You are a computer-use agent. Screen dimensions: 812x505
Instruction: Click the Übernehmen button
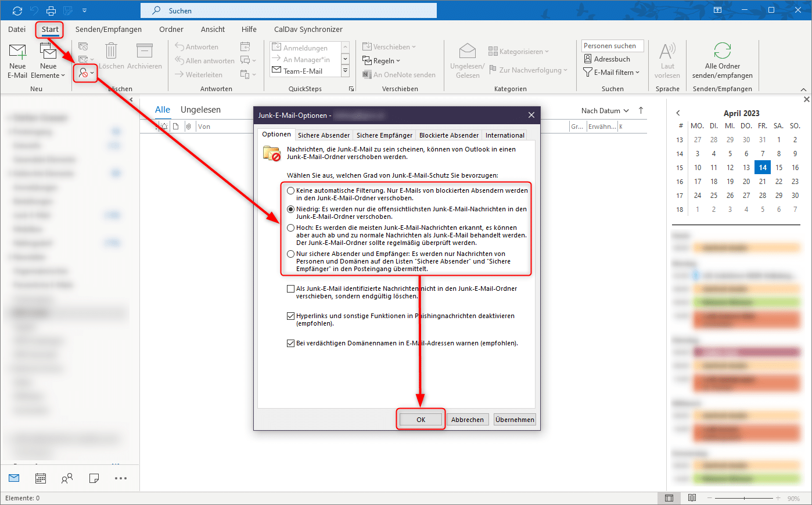[x=514, y=419]
